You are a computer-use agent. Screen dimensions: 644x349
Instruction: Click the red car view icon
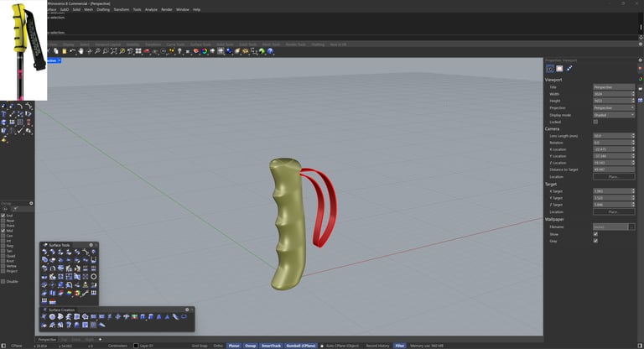pyautogui.click(x=147, y=51)
